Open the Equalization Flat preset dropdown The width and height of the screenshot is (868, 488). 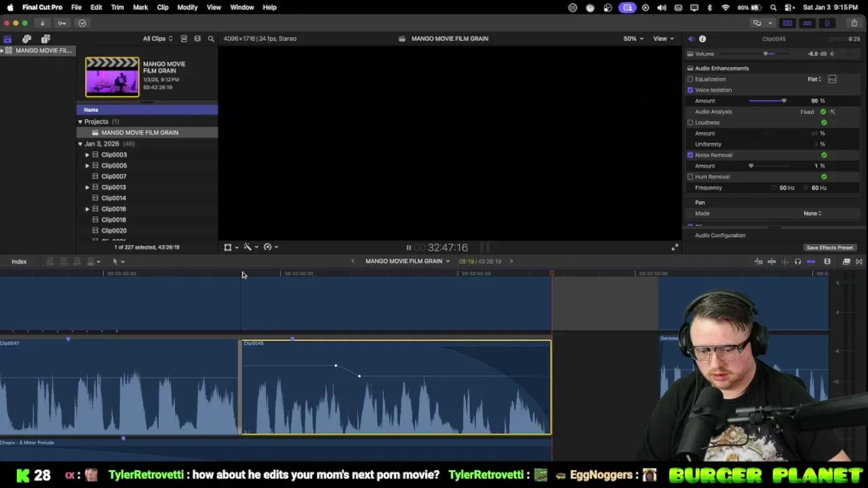click(x=814, y=79)
